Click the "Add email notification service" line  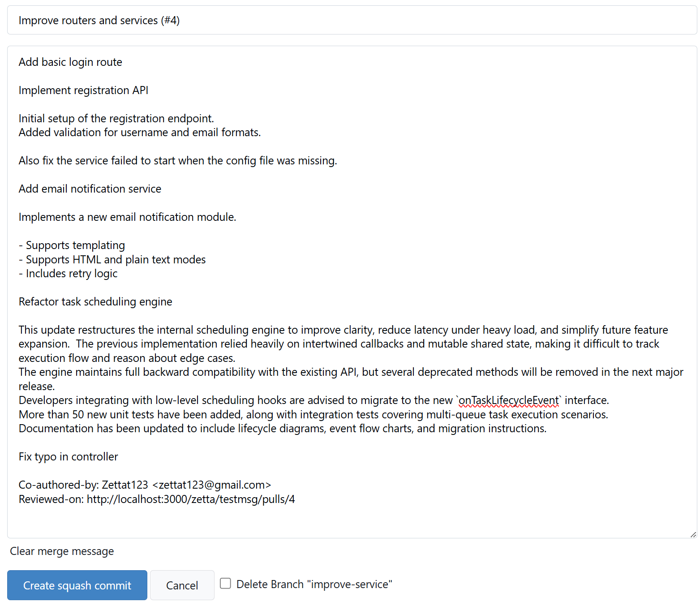click(90, 189)
